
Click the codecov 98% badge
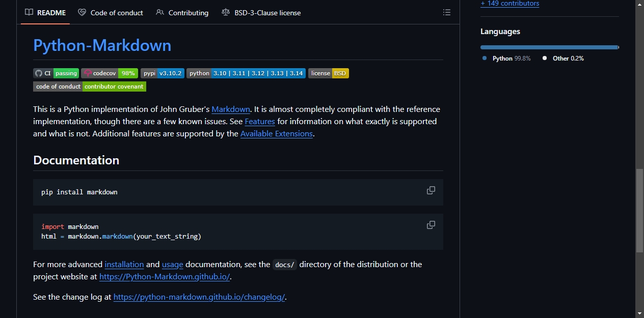(x=110, y=73)
